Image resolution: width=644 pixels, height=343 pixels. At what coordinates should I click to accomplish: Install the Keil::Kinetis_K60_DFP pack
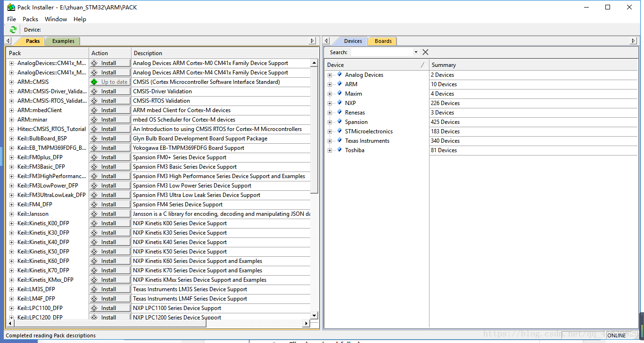(110, 261)
